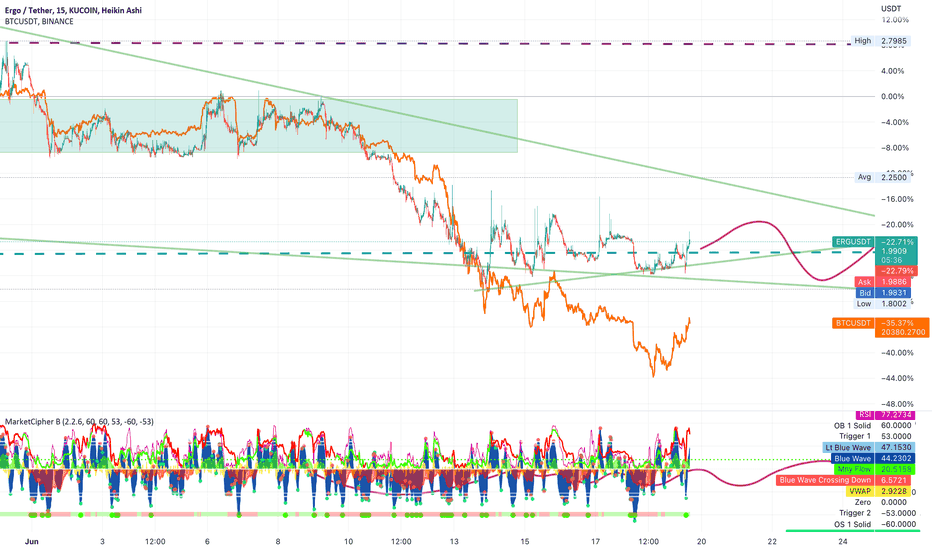The image size is (932, 550).
Task: Click date 6 on the time axis
Action: 207,541
